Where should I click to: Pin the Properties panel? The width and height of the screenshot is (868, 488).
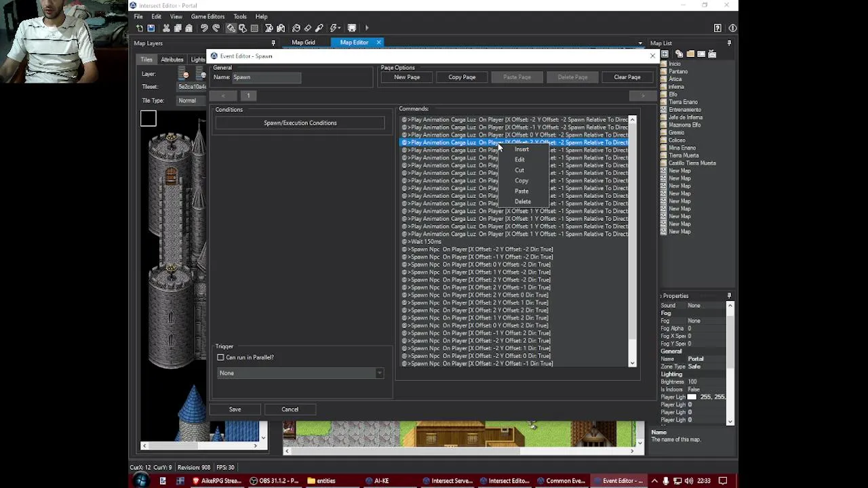pos(729,296)
